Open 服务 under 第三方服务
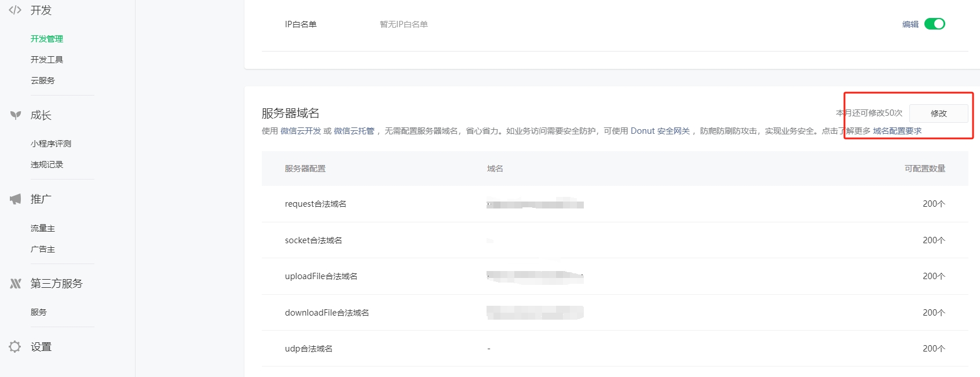This screenshot has width=980, height=377. click(x=39, y=312)
